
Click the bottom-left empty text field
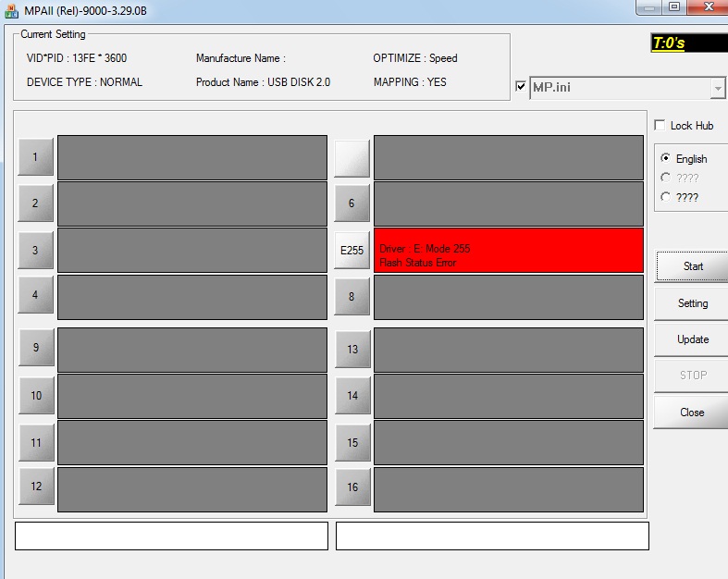tap(171, 536)
